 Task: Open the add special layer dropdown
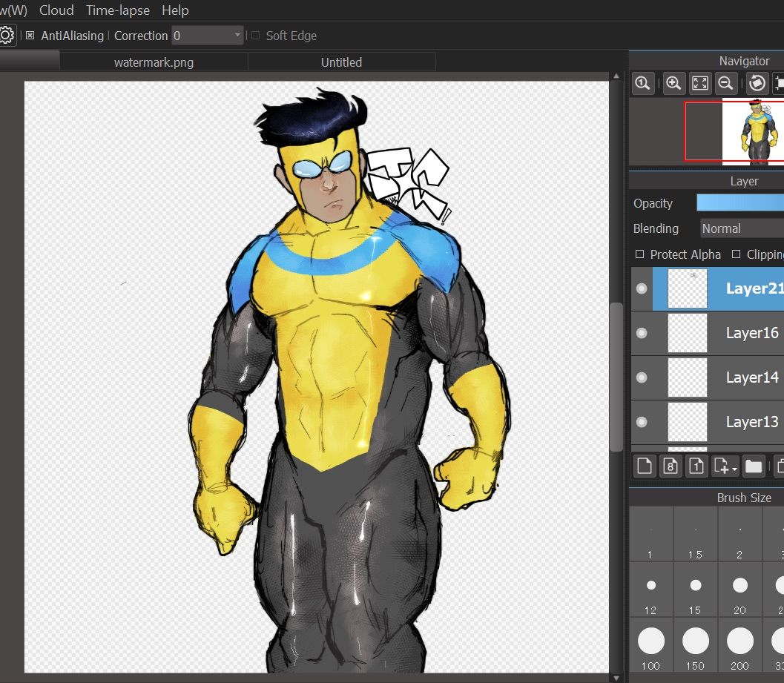pos(725,466)
